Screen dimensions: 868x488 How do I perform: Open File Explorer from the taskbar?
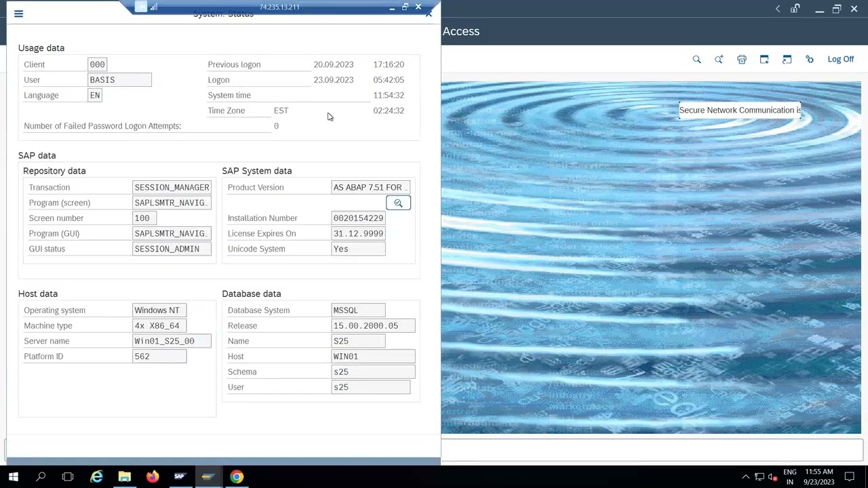125,477
